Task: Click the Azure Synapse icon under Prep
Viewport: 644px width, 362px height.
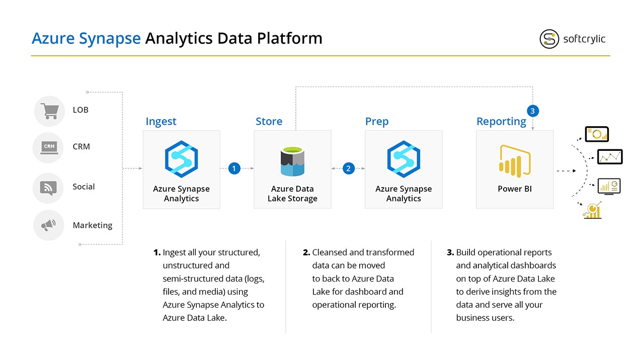Action: (x=404, y=159)
